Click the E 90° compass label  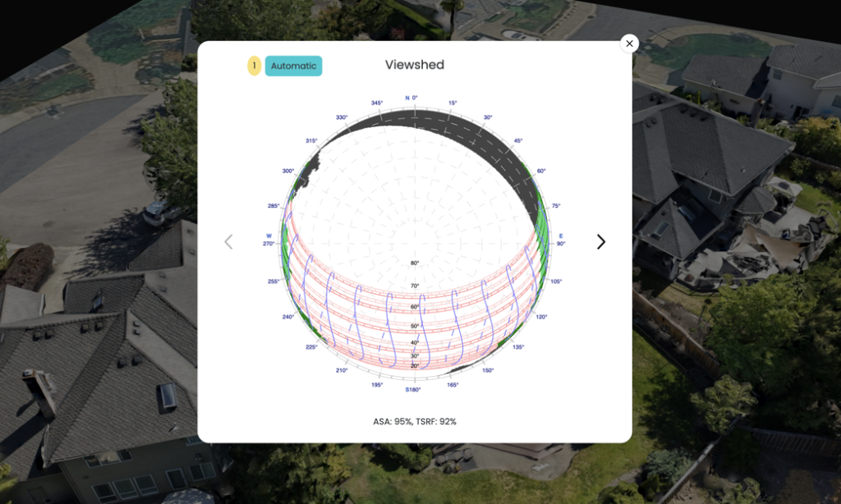click(561, 240)
